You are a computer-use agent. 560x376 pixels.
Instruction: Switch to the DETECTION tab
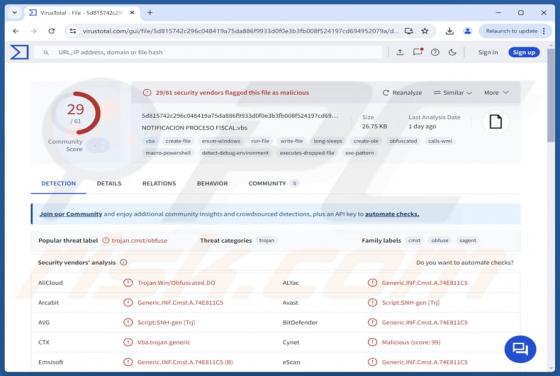[59, 184]
